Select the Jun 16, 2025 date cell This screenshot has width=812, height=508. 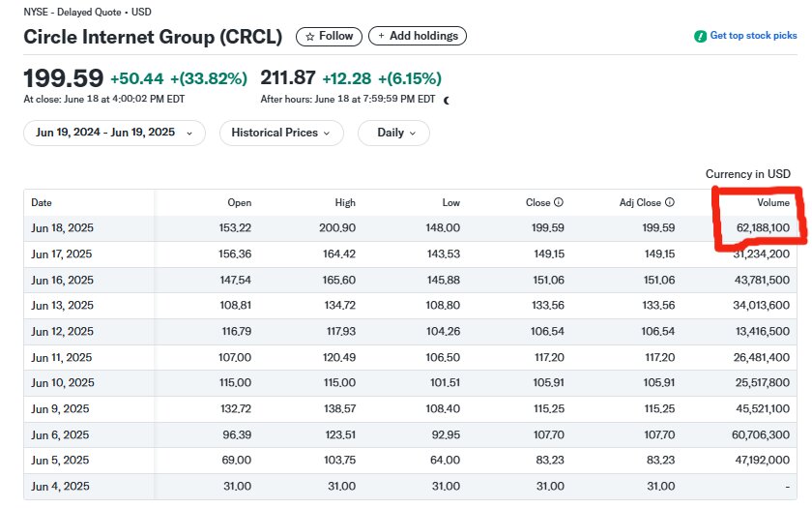[x=62, y=280]
